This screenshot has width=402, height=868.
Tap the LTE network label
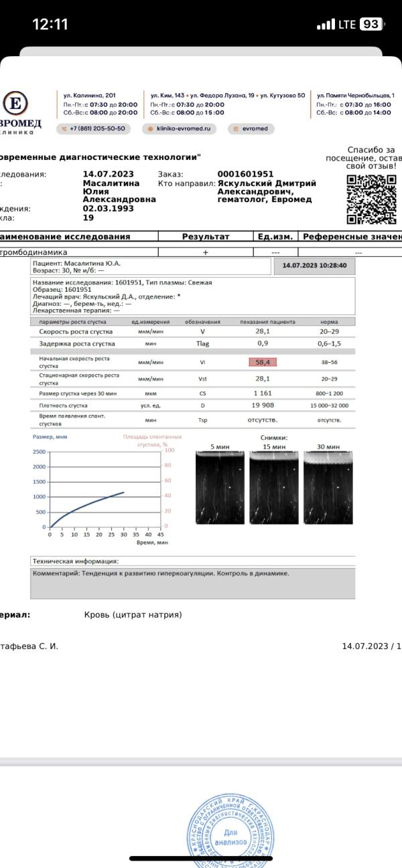click(x=347, y=24)
